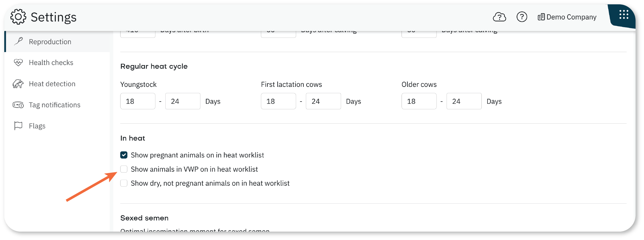Click the Tag notifications tag icon

18,105
